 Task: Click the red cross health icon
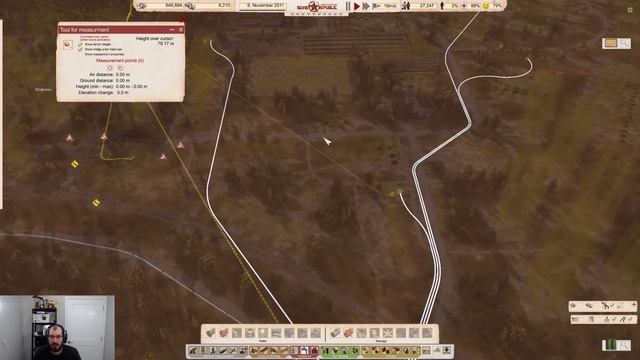click(x=464, y=6)
